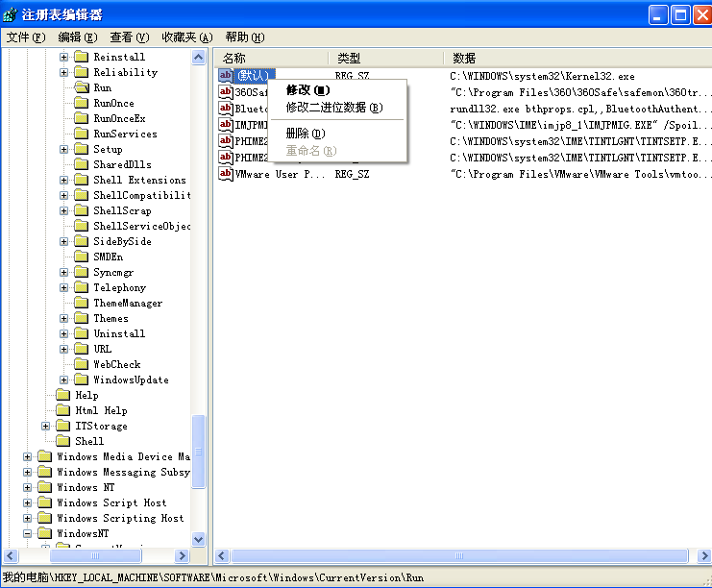Click the 名称 column header
The height and width of the screenshot is (588, 712).
272,58
